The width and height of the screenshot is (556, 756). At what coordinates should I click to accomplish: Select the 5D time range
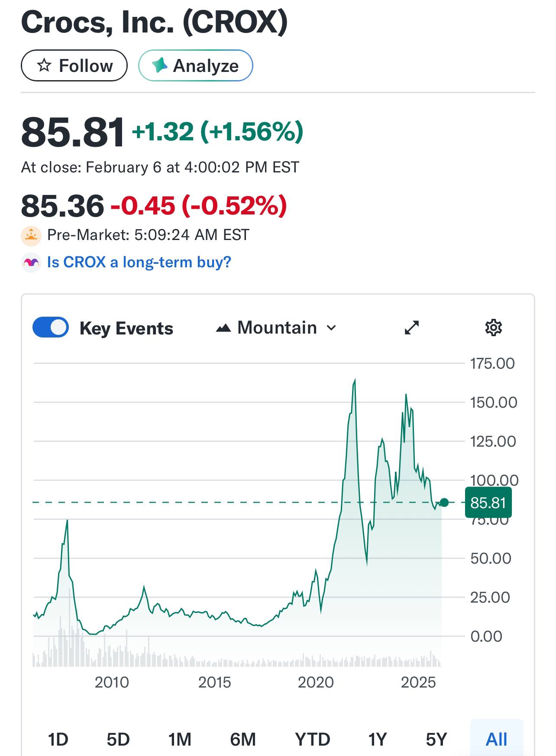(x=118, y=739)
